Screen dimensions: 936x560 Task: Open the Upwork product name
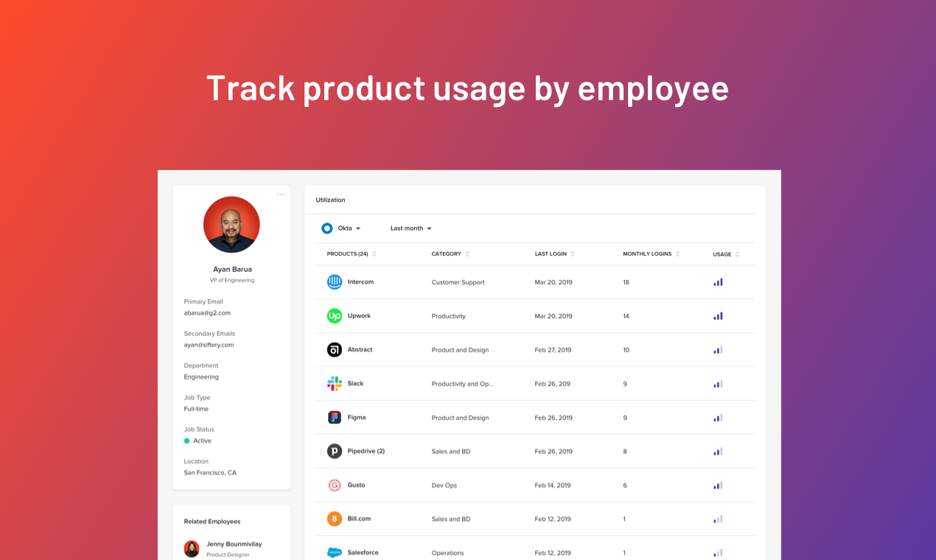359,316
